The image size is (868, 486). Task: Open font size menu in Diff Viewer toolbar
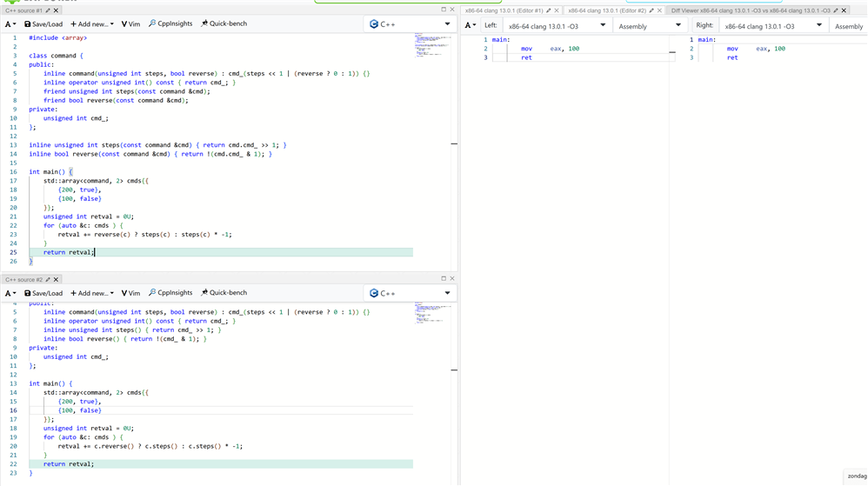(471, 25)
